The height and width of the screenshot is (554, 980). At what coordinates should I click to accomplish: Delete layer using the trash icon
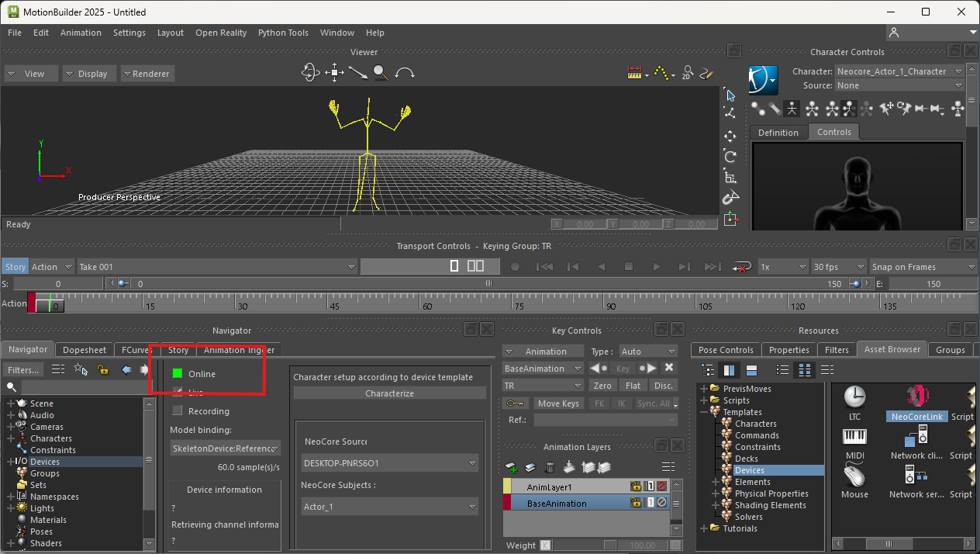(550, 468)
